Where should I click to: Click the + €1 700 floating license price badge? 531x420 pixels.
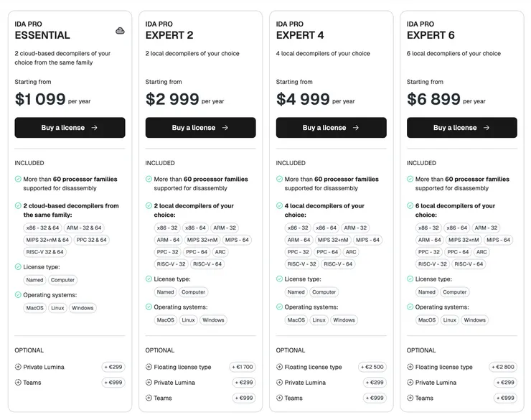pyautogui.click(x=242, y=367)
